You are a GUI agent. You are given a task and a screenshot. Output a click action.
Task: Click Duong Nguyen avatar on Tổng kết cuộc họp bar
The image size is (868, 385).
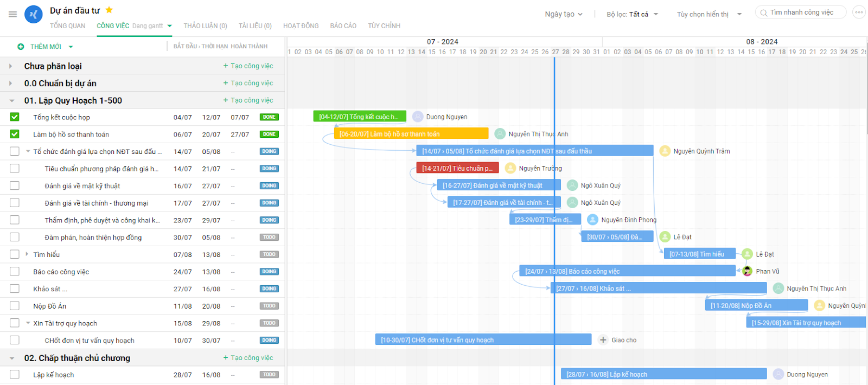click(418, 117)
